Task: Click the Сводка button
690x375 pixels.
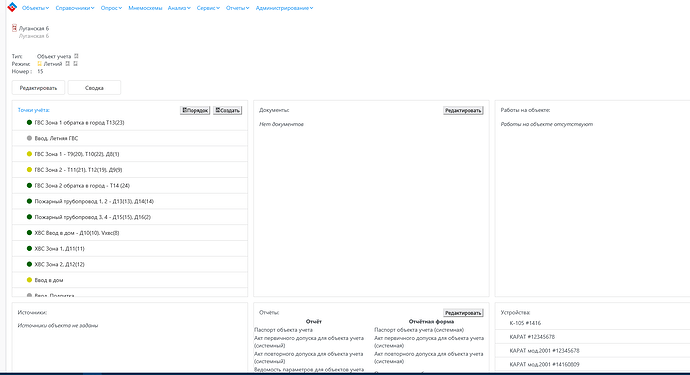Action: (x=94, y=88)
